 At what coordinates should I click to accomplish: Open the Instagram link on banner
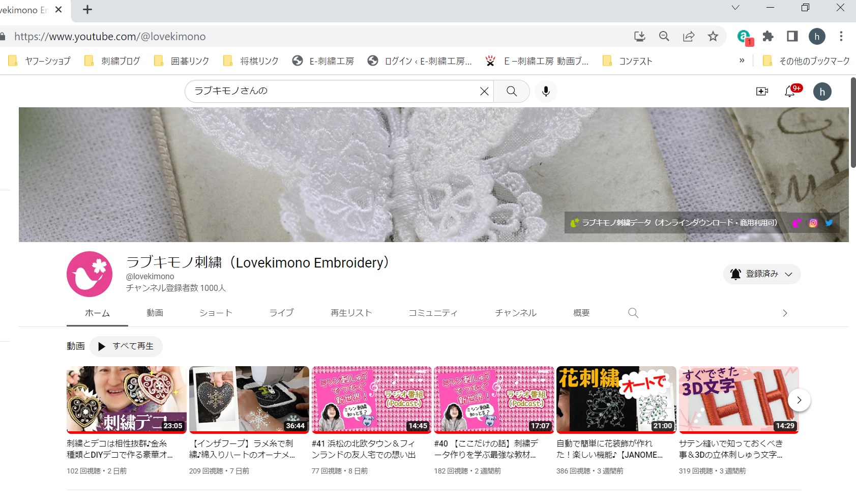click(813, 223)
